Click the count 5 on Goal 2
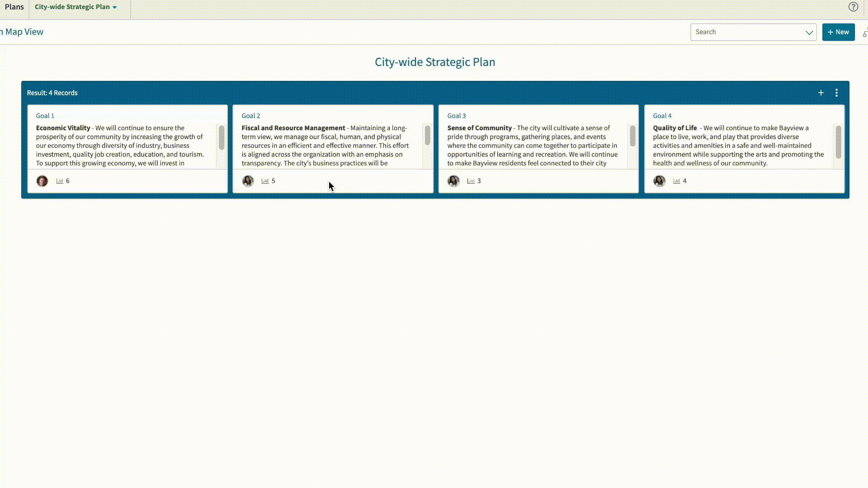Viewport: 868px width, 488px height. click(273, 181)
